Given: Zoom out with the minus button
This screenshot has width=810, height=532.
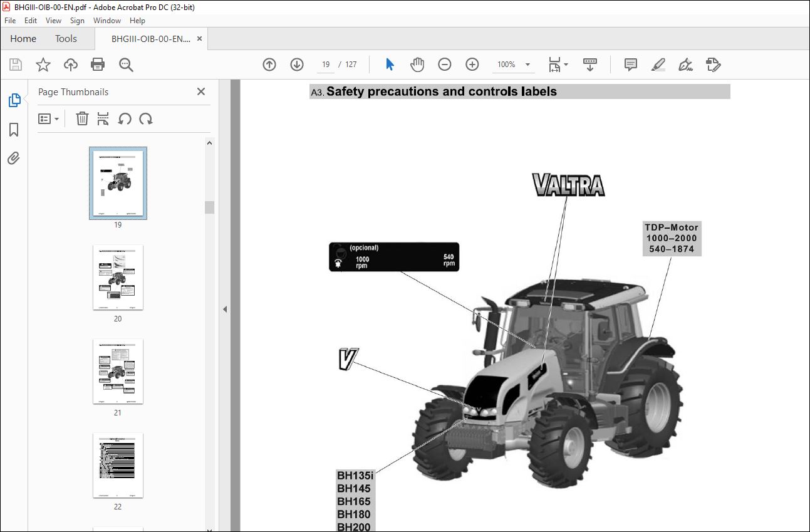Looking at the screenshot, I should (445, 65).
